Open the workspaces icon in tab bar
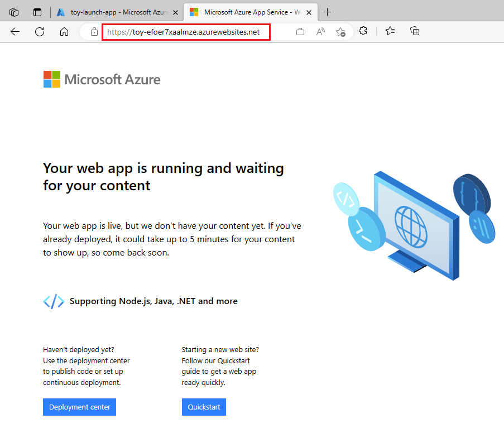The image size is (504, 438). [14, 12]
